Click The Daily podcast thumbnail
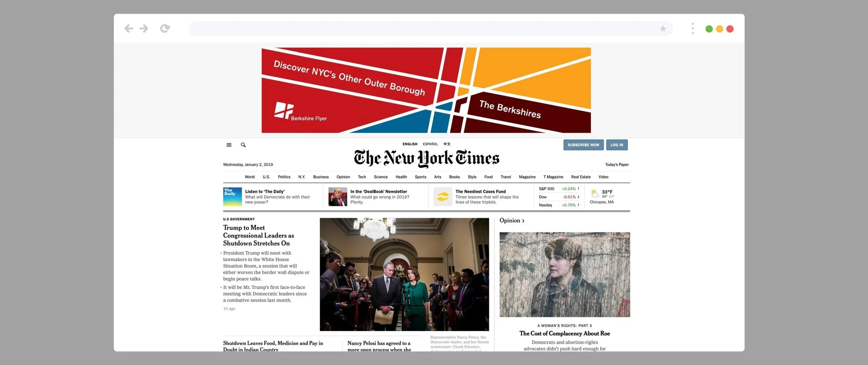Viewport: 868px width, 365px height. [x=232, y=197]
